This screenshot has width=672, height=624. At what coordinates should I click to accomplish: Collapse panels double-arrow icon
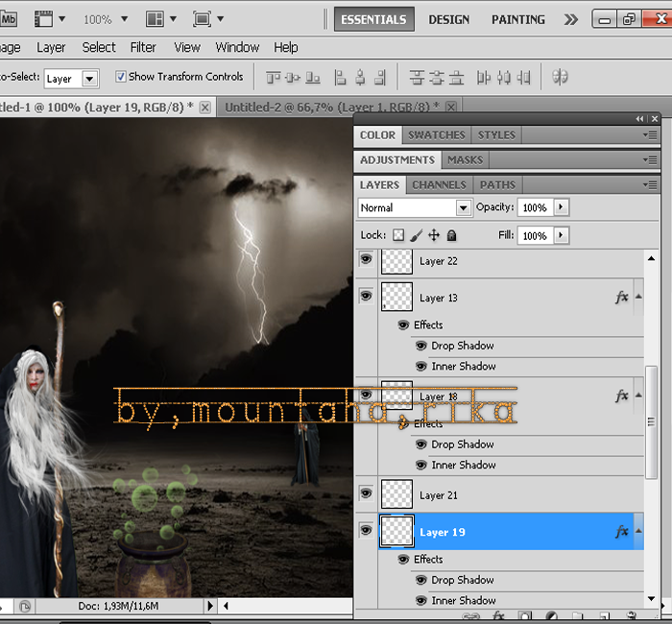pyautogui.click(x=640, y=119)
